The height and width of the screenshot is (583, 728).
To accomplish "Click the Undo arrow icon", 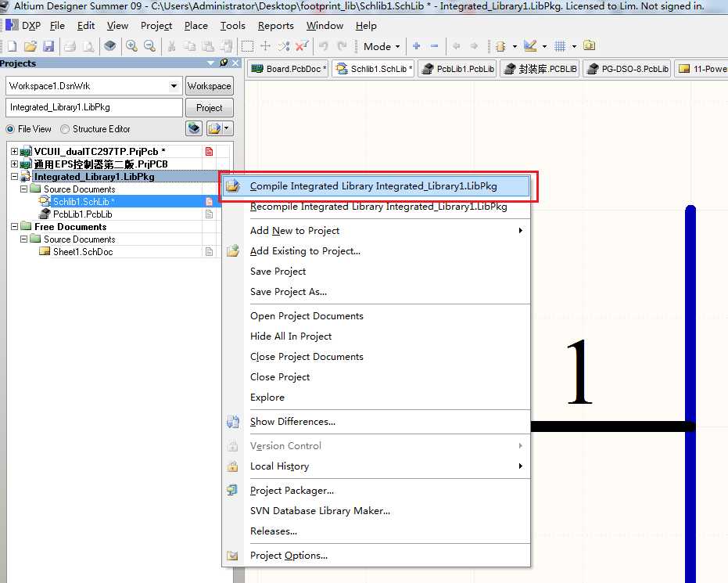I will 324,46.
